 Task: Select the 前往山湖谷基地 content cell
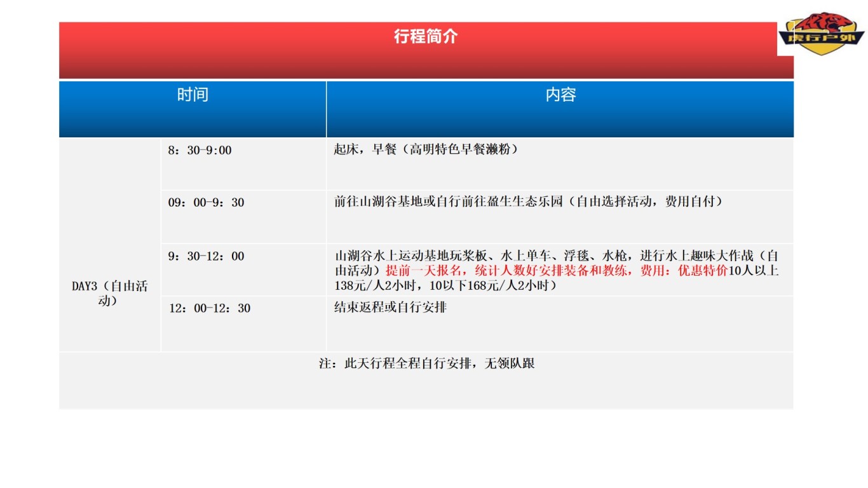point(560,217)
